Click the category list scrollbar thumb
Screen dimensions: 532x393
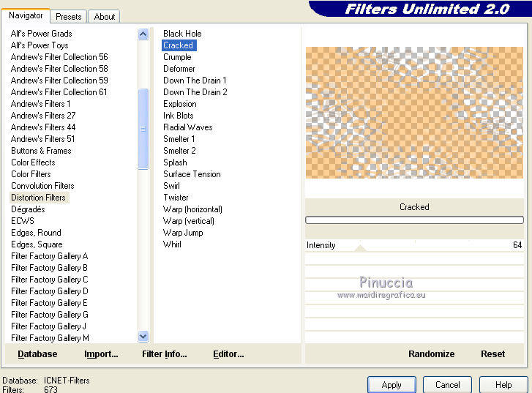point(143,129)
